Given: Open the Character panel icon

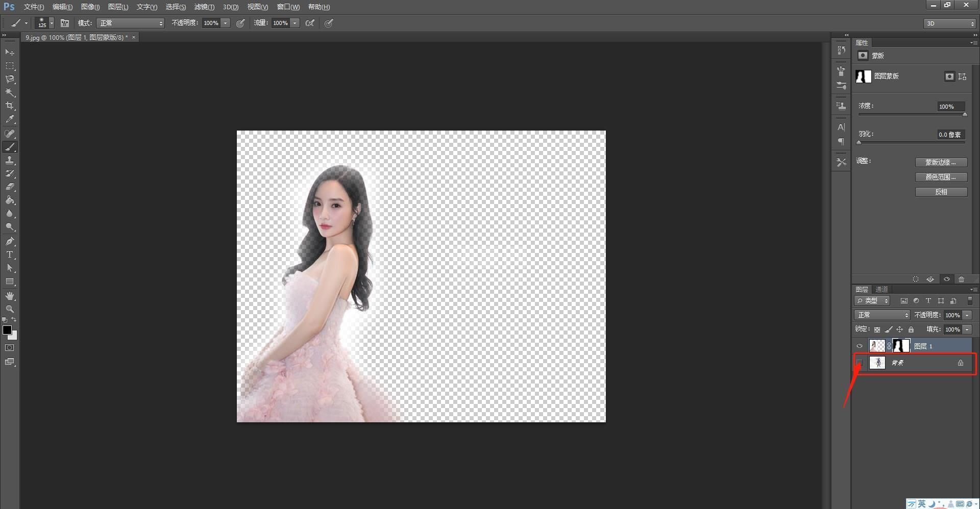Looking at the screenshot, I should point(841,127).
